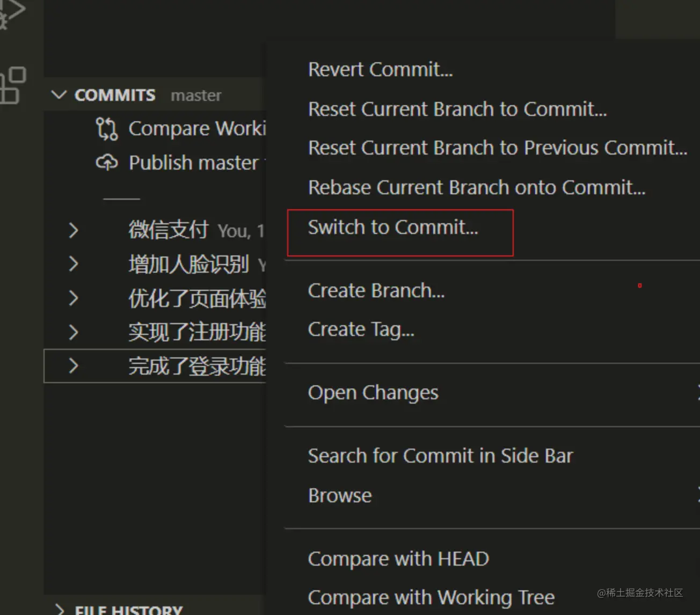Select the 完成了登录功能 commit text

197,366
